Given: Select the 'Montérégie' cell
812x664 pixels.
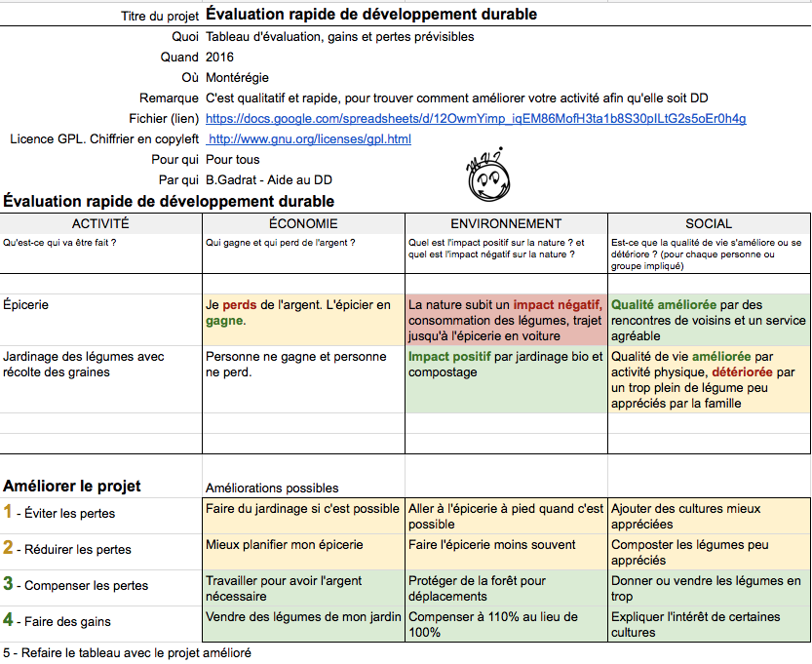Looking at the screenshot, I should point(237,78).
